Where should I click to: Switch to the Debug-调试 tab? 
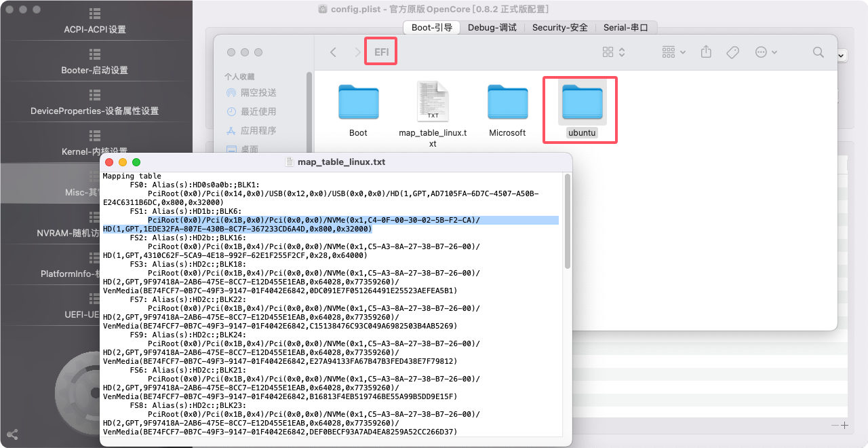coord(492,27)
